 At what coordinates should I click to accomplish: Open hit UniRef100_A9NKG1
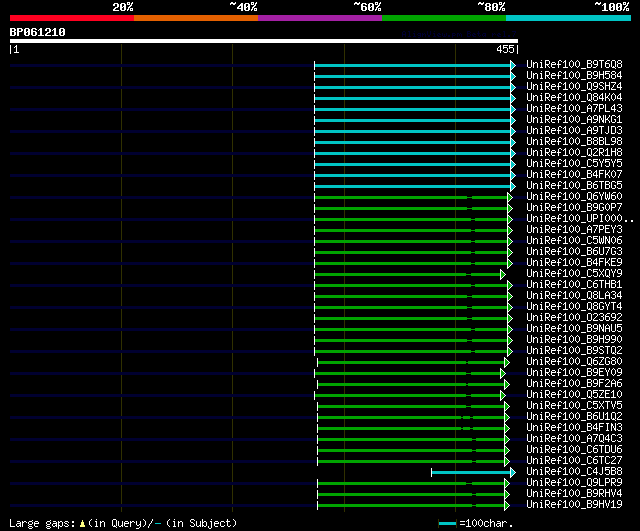tap(574, 120)
